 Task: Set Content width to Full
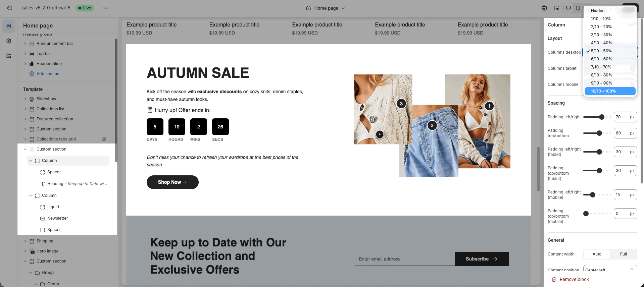coord(623,254)
